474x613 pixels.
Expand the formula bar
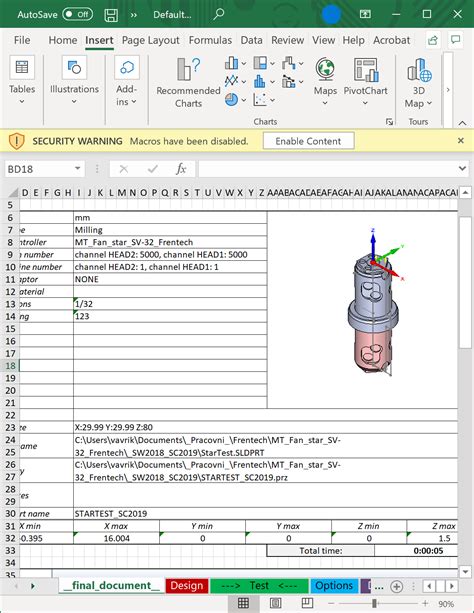(463, 169)
